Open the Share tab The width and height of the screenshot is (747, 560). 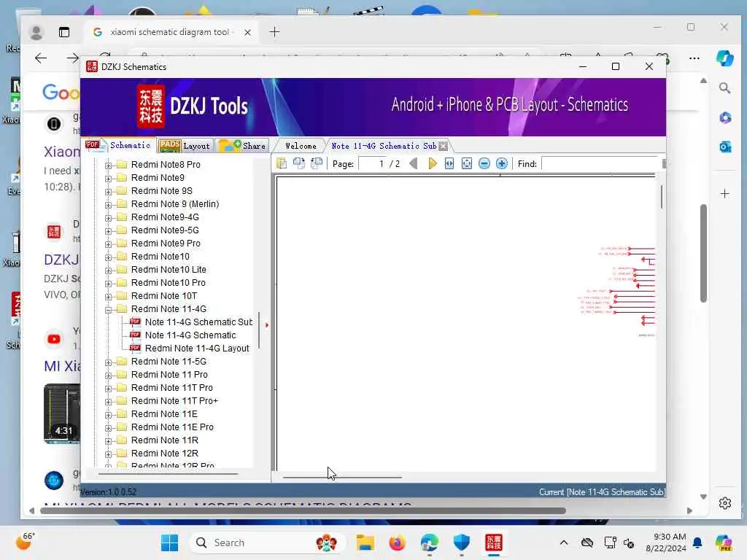pyautogui.click(x=242, y=146)
